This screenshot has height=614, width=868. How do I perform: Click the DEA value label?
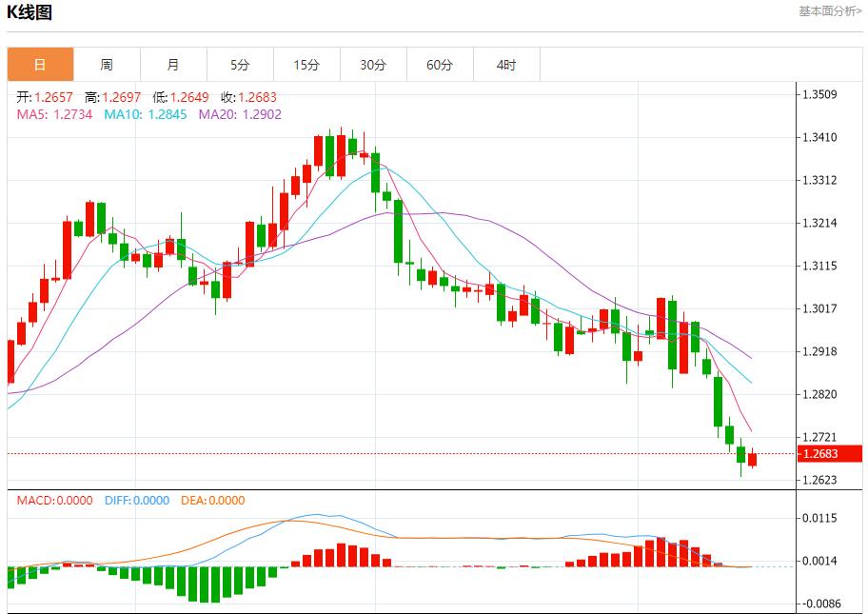point(211,500)
